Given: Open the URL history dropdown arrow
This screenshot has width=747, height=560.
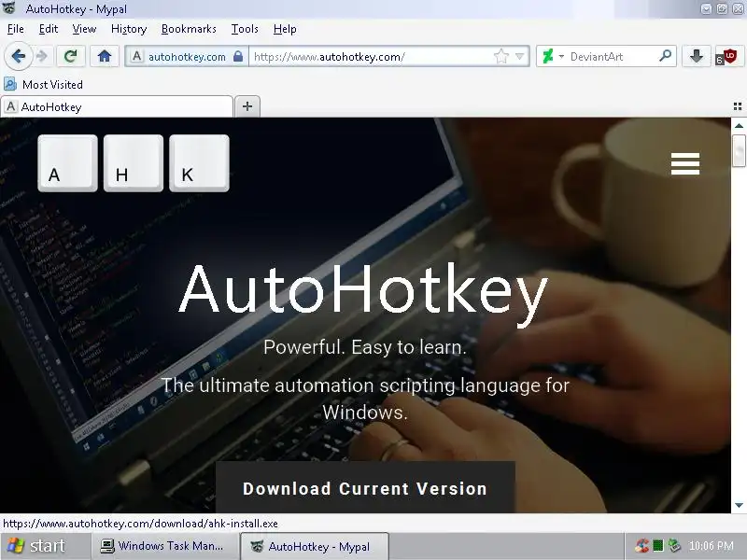Looking at the screenshot, I should point(520,57).
